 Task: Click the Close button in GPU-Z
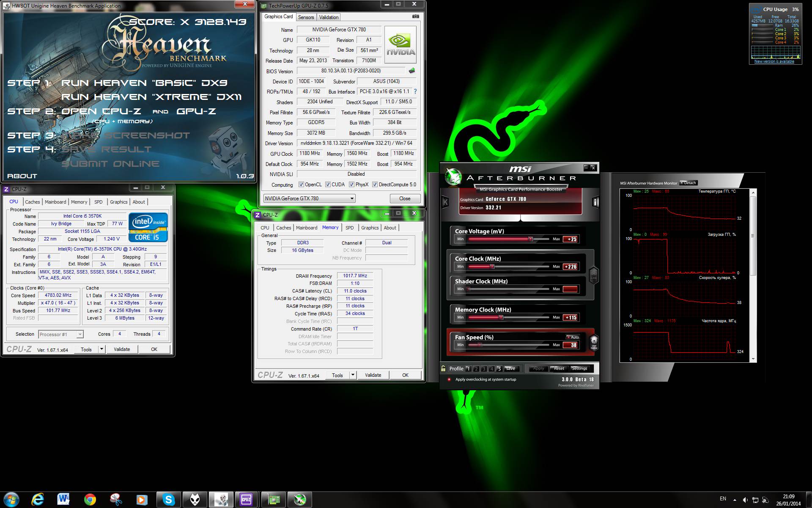point(405,199)
